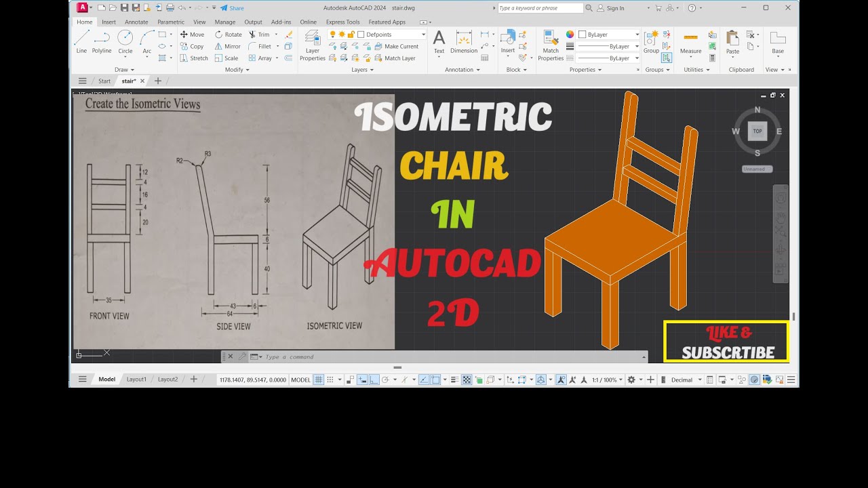Open the Parametric ribbon tab
This screenshot has height=488, width=868.
point(171,22)
